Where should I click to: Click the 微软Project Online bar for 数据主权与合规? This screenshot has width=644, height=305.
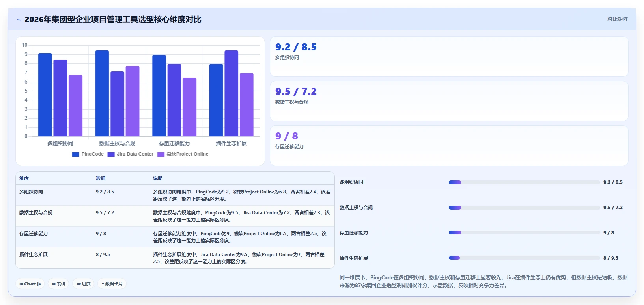click(x=133, y=101)
